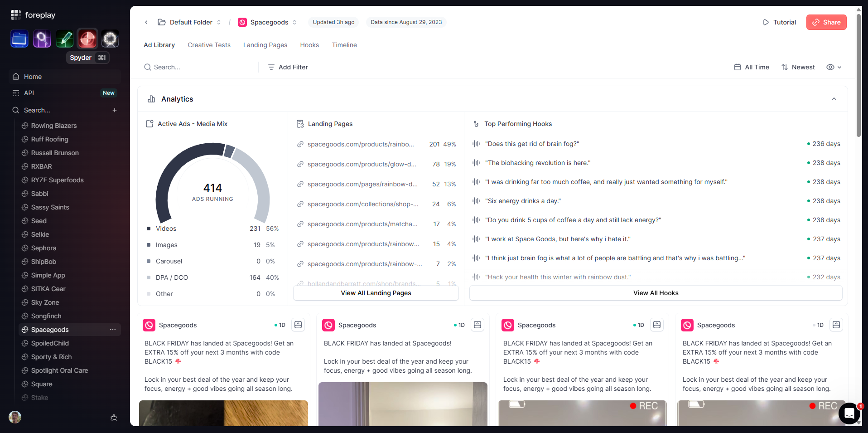Screen dimensions: 868x433
Task: Open the foreplay apps grid icon
Action: coord(16,15)
